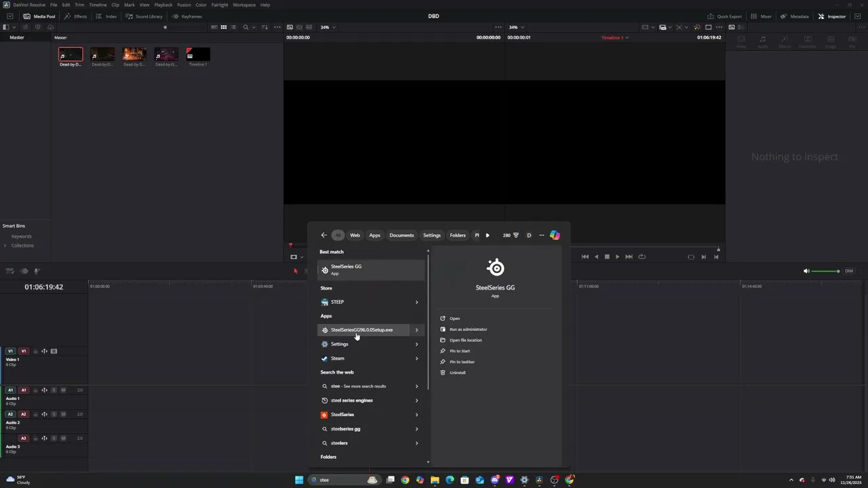
Task: Select the Apps search filter tab
Action: click(375, 235)
